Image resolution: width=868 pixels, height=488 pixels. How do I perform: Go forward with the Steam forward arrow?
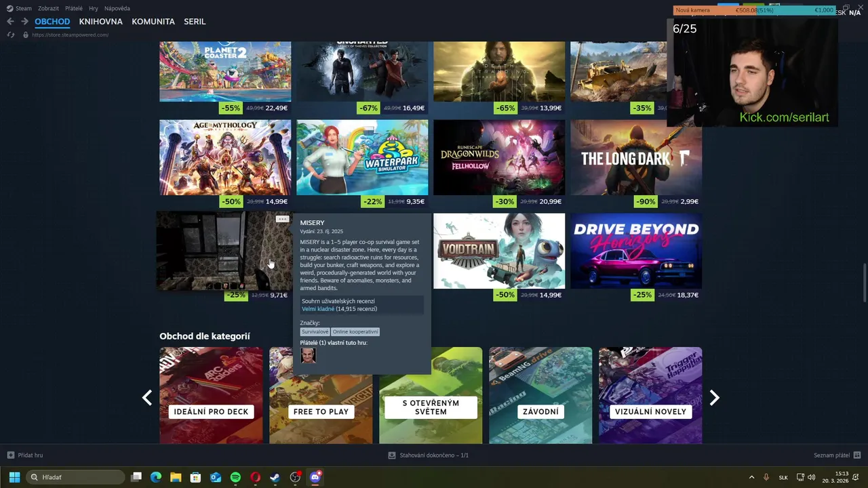pos(24,22)
